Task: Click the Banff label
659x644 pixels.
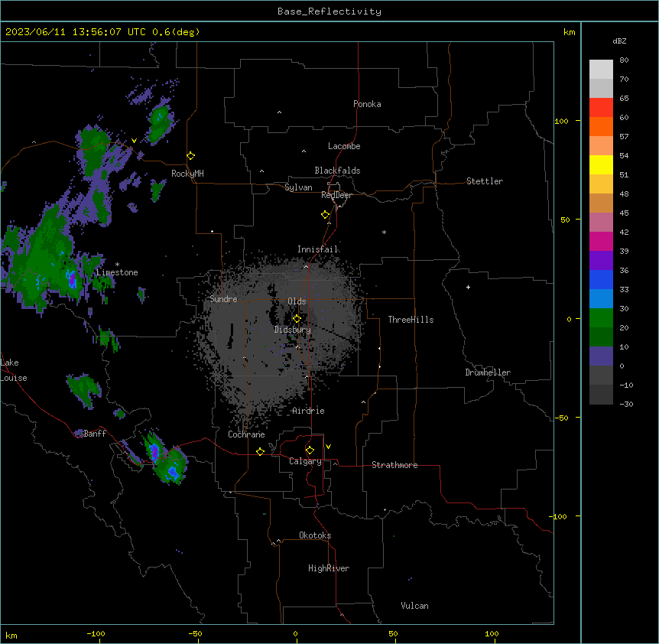Action: click(95, 434)
